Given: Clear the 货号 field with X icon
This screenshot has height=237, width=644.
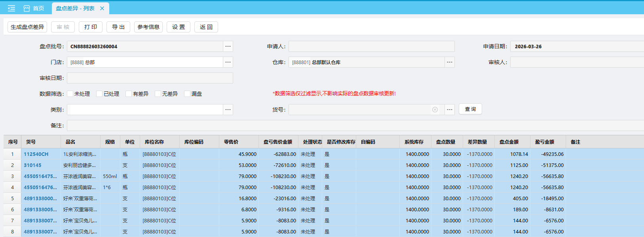Looking at the screenshot, I should [x=435, y=110].
